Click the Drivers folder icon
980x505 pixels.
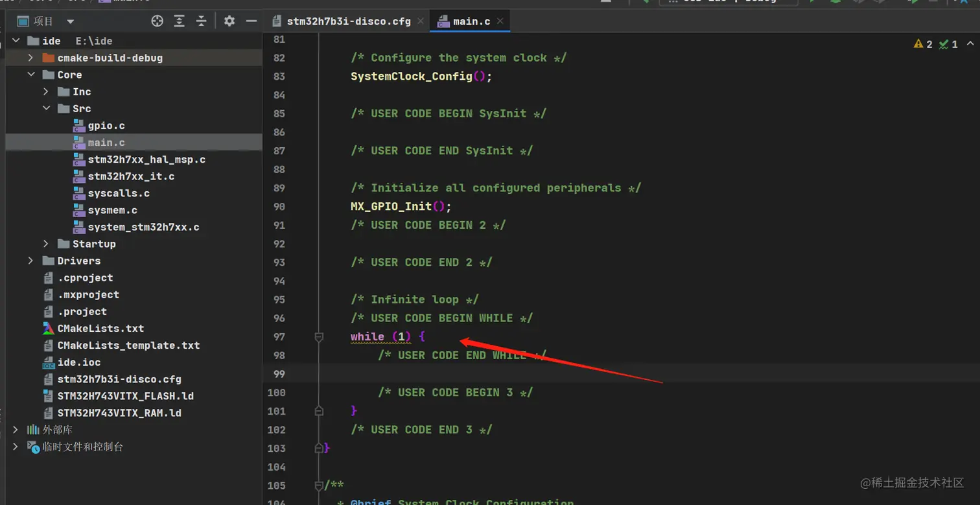tap(48, 261)
